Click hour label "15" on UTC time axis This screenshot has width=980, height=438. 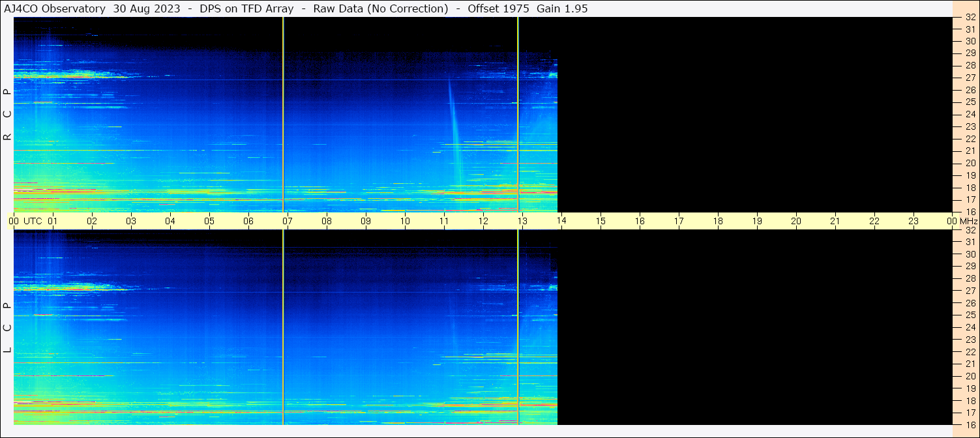[x=601, y=222]
